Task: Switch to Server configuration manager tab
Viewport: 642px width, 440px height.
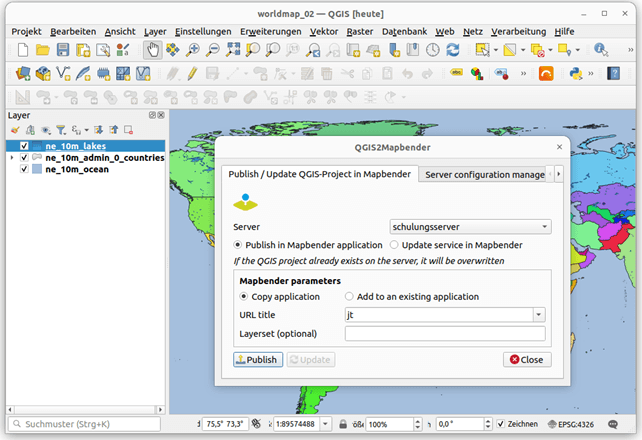Action: pyautogui.click(x=485, y=174)
